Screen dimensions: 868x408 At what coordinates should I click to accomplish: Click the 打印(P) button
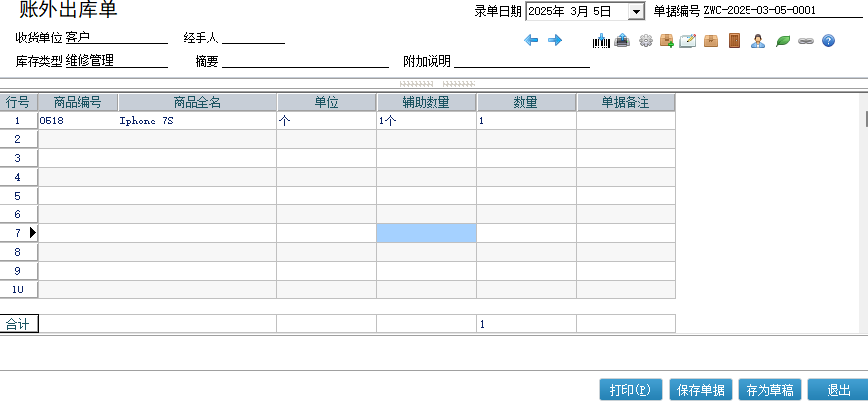pos(630,390)
